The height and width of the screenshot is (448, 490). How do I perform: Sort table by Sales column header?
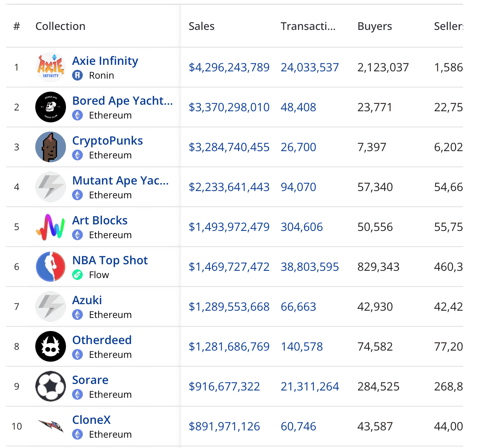(x=201, y=26)
